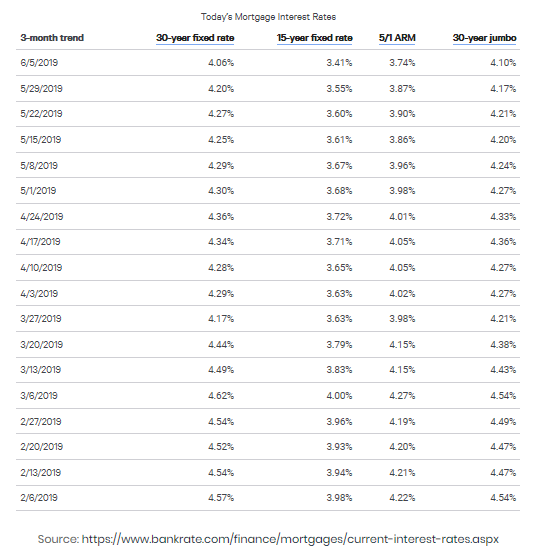Viewport: 535px width, 560px height.
Task: Select the 3/20/2019 date row
Action: [268, 345]
